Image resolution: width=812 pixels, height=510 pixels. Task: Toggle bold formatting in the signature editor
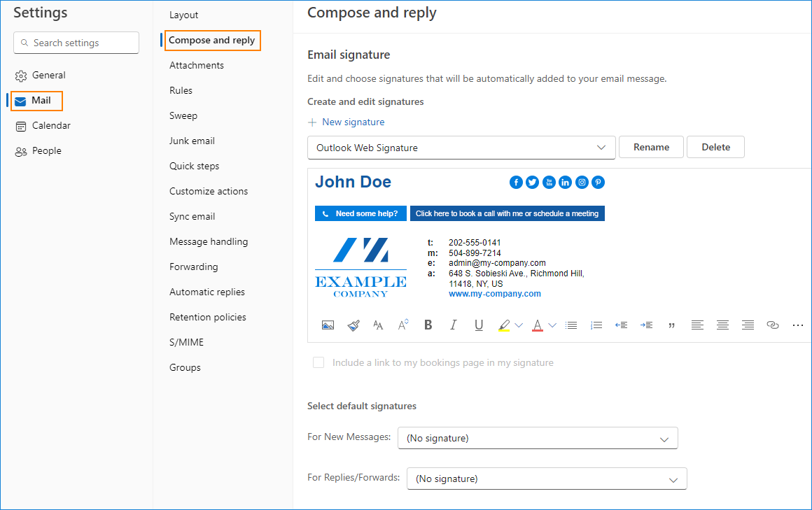pyautogui.click(x=428, y=325)
